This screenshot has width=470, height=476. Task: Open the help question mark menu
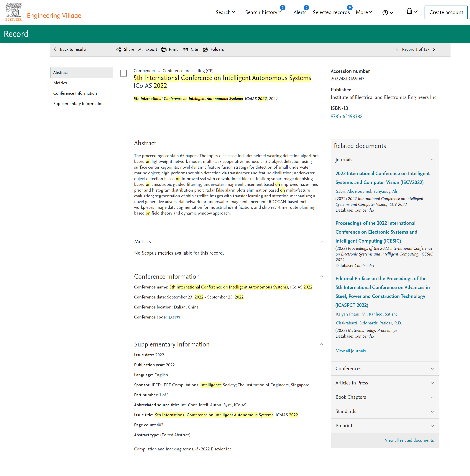point(388,13)
